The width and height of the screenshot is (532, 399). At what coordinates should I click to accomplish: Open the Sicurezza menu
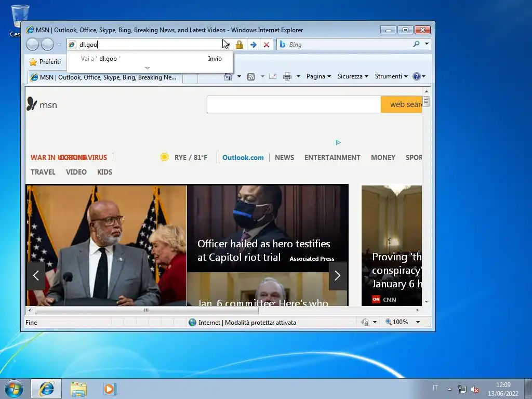coord(353,76)
